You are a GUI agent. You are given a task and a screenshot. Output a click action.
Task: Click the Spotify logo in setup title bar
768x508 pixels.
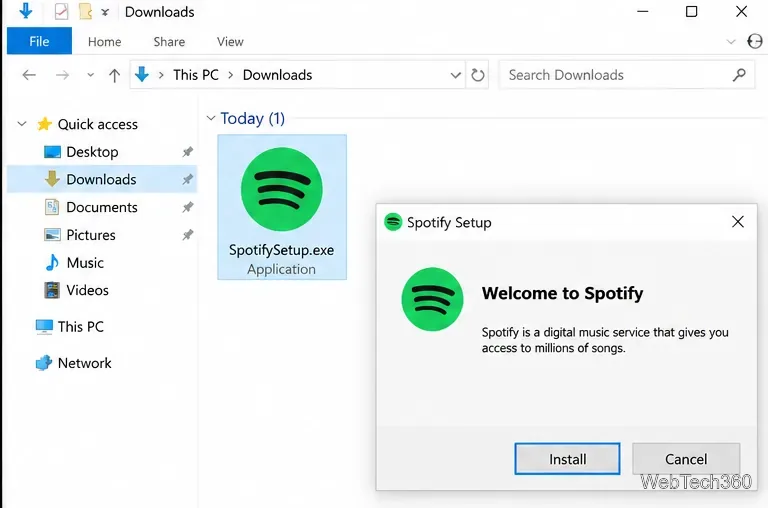point(393,222)
